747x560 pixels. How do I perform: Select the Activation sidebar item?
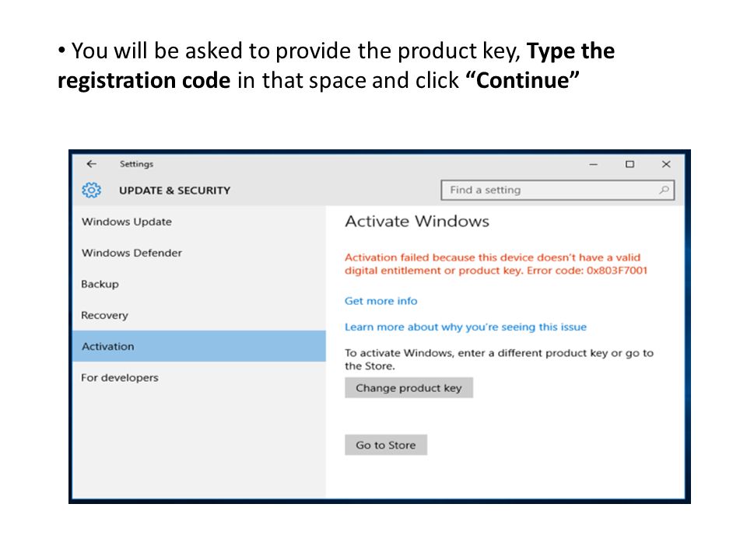click(199, 346)
